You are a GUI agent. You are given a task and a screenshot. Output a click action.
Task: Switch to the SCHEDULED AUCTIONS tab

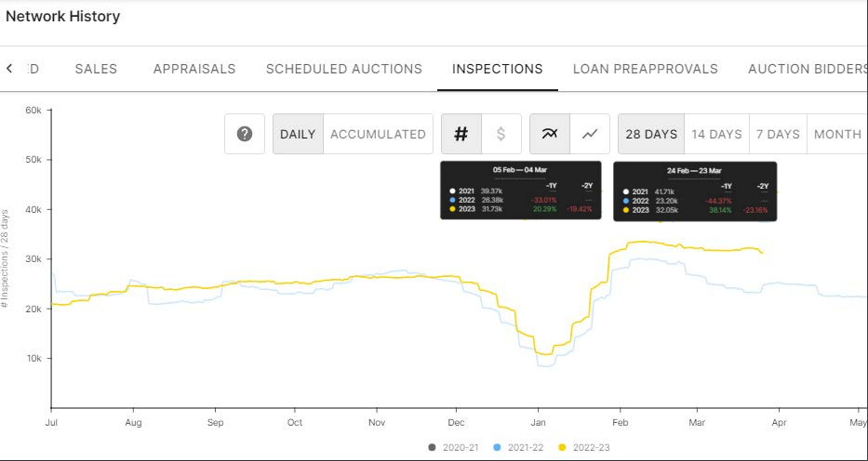click(344, 69)
